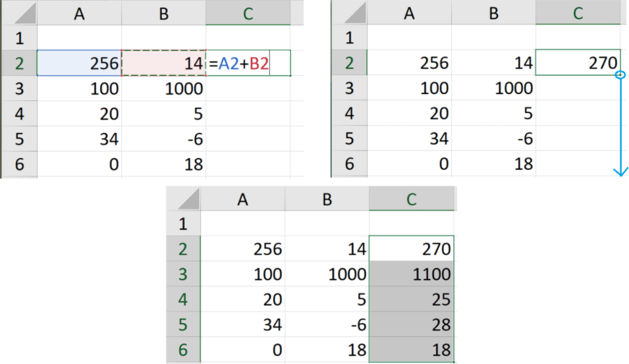
Task: Select the shaded column C cell containing 18
Action: point(412,350)
